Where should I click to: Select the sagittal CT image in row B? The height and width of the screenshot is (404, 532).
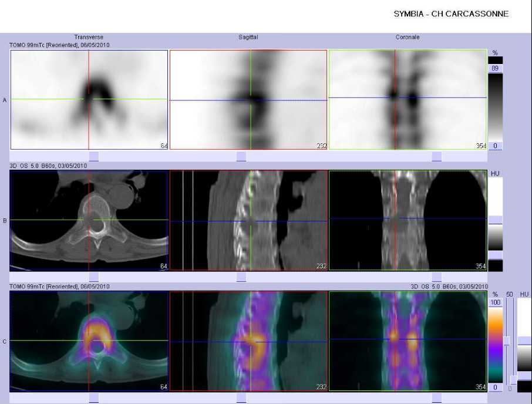click(x=248, y=220)
